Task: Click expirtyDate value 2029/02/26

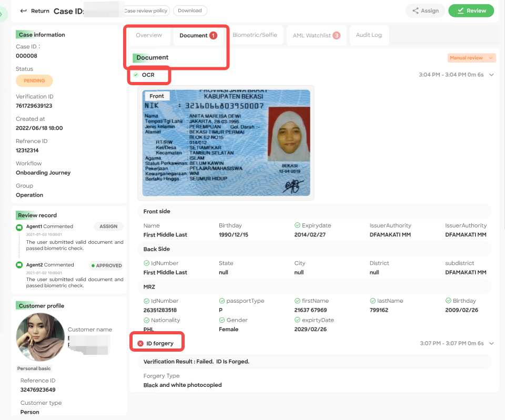Action: [x=310, y=330]
